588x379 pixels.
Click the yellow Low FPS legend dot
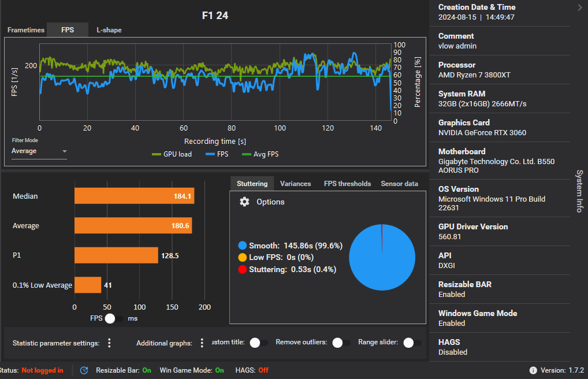pos(242,258)
